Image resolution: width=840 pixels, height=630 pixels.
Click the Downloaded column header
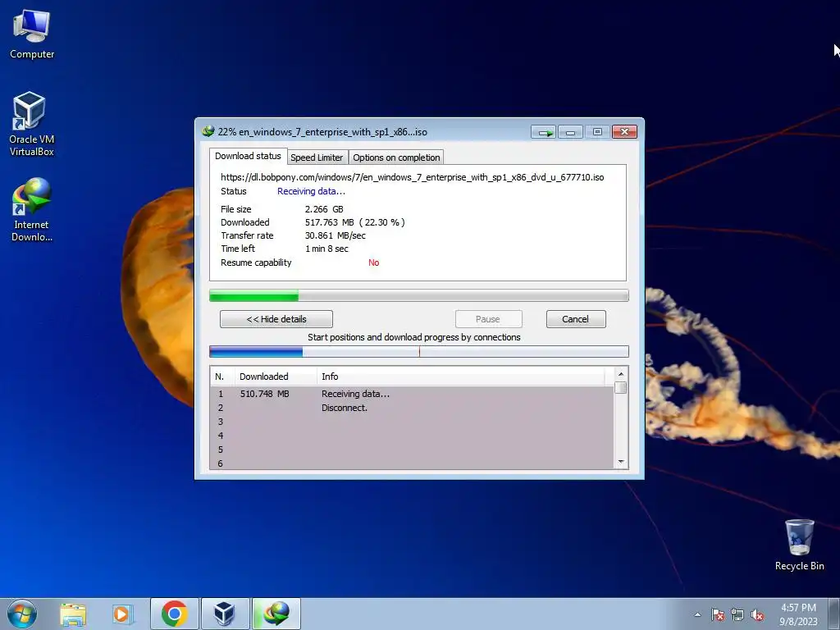[276, 377]
